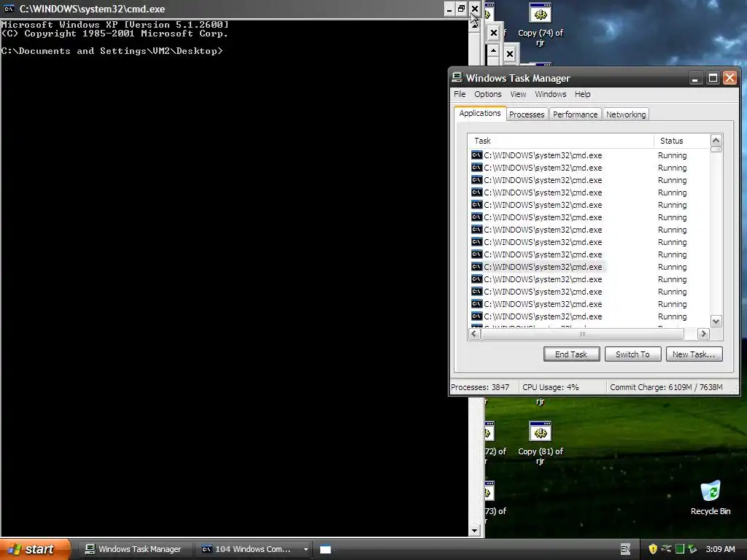This screenshot has height=560, width=747.
Task: Click the task list horizontal scroll right arrow
Action: coord(703,334)
